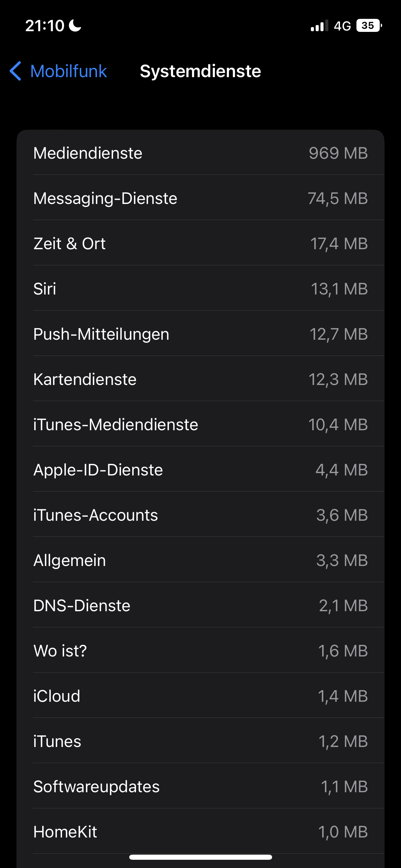
Task: Tap the Kartendienste entry
Action: coord(200,379)
